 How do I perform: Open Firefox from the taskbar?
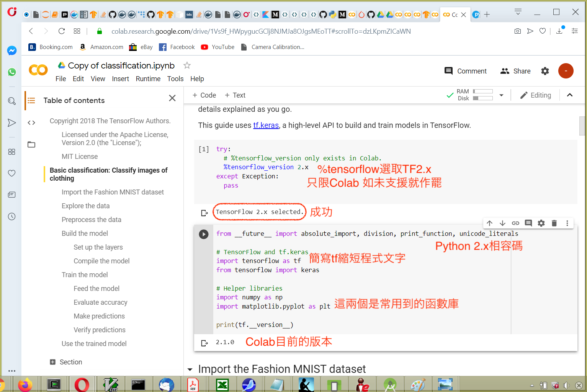[25, 385]
